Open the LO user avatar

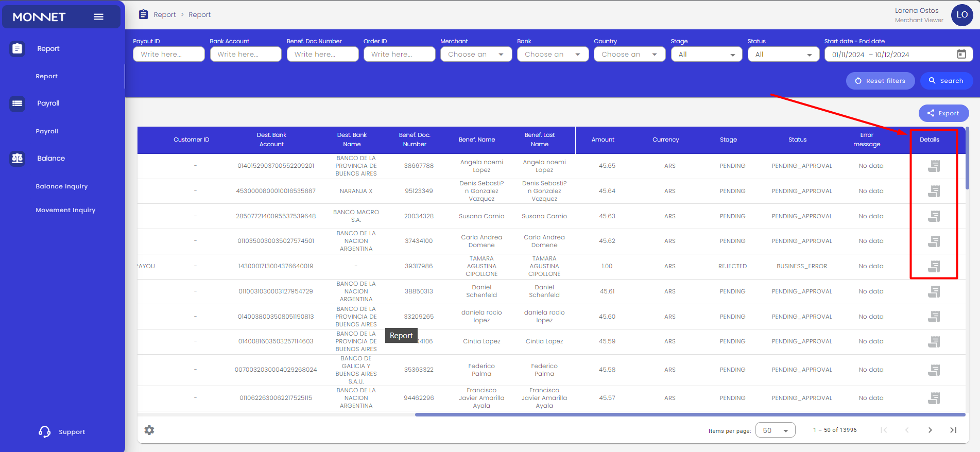click(962, 15)
